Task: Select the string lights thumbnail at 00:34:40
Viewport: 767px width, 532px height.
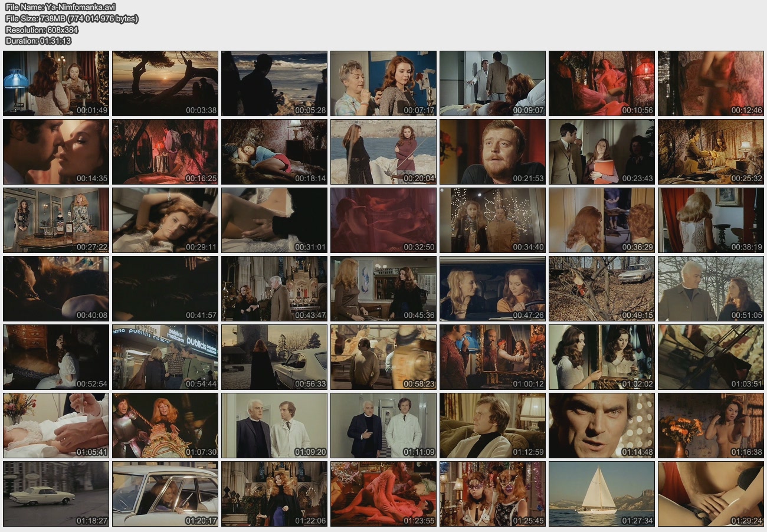Action: [493, 220]
